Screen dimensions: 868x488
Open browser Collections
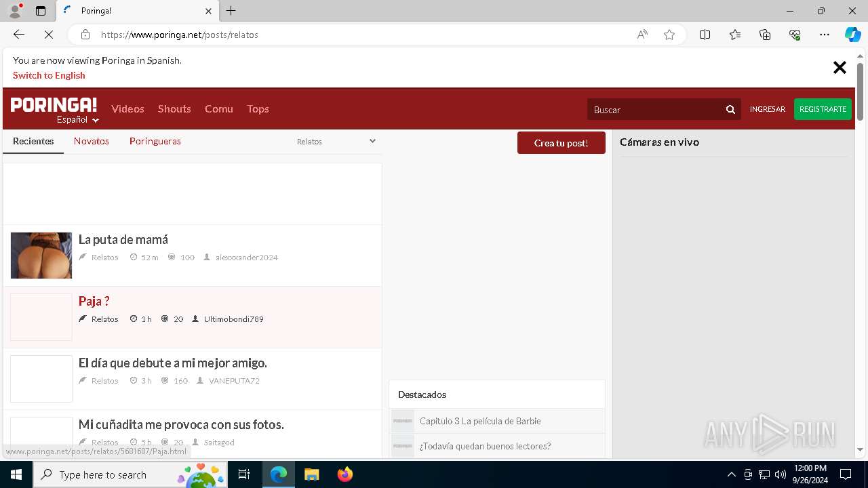tap(765, 35)
